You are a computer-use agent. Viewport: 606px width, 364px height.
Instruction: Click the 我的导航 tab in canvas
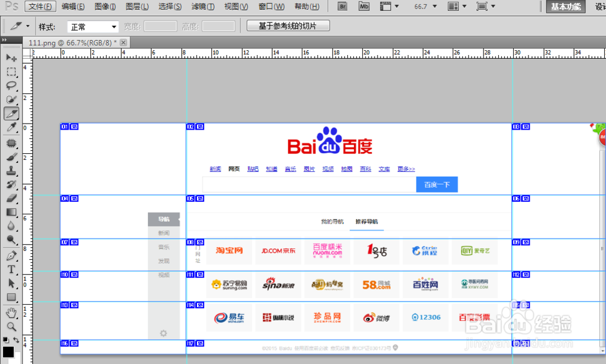[x=332, y=222]
